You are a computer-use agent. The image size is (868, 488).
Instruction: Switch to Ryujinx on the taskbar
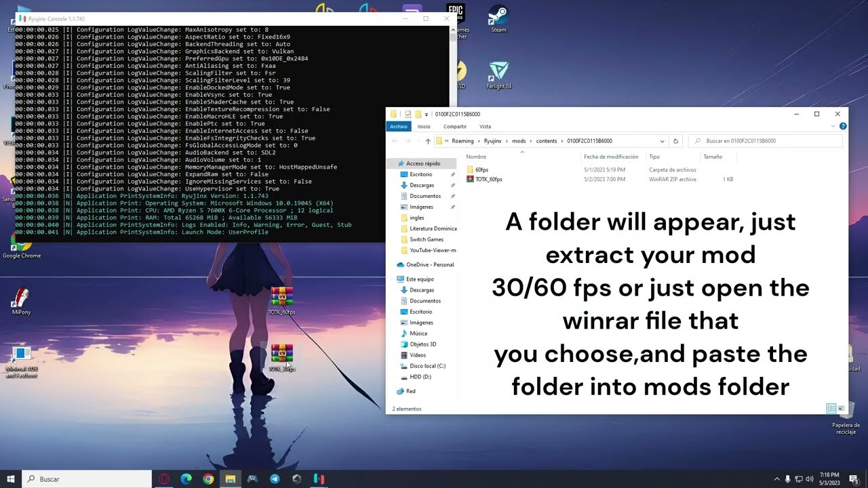[319, 479]
